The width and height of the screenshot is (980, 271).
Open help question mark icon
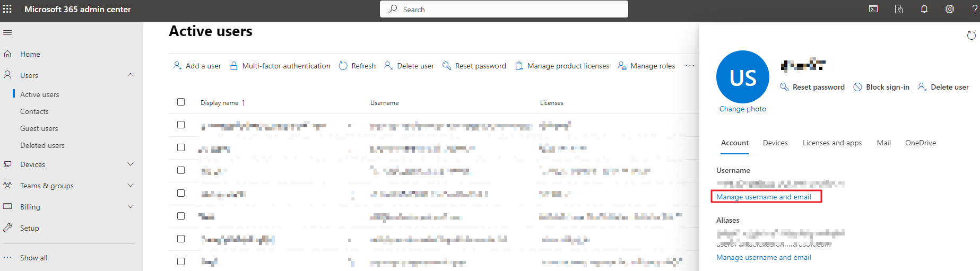point(975,9)
